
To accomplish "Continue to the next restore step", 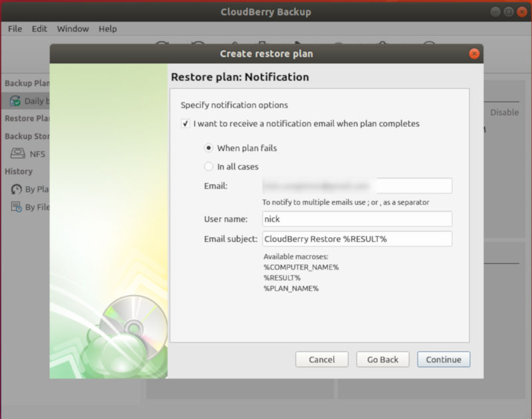I will (443, 359).
